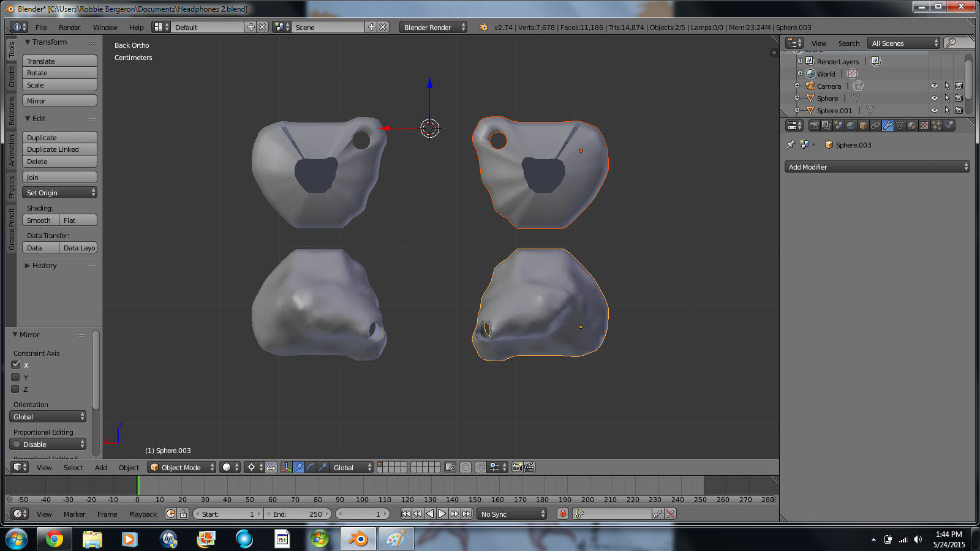
Task: Collapse the Transform panel
Action: (46, 42)
